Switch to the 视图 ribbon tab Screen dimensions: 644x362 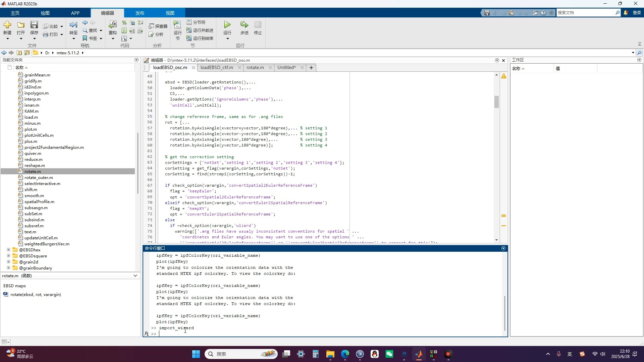tap(170, 13)
